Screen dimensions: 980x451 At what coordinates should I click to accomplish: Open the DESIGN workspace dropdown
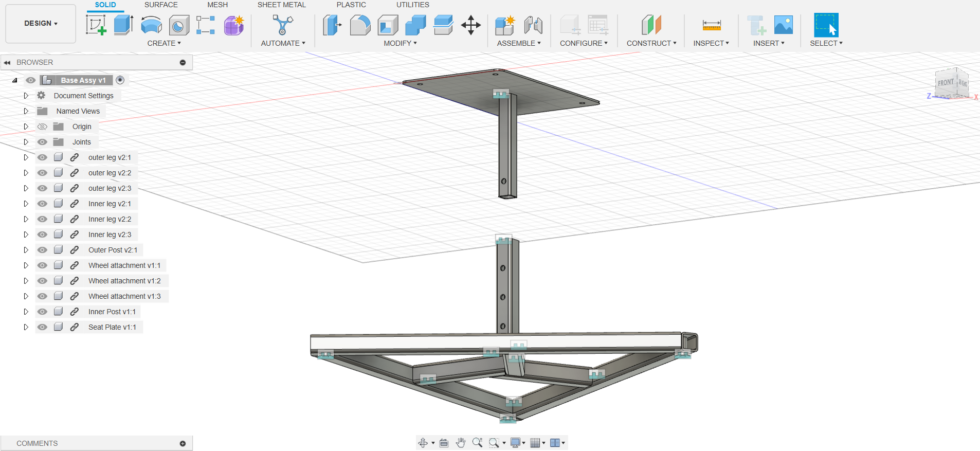[41, 23]
